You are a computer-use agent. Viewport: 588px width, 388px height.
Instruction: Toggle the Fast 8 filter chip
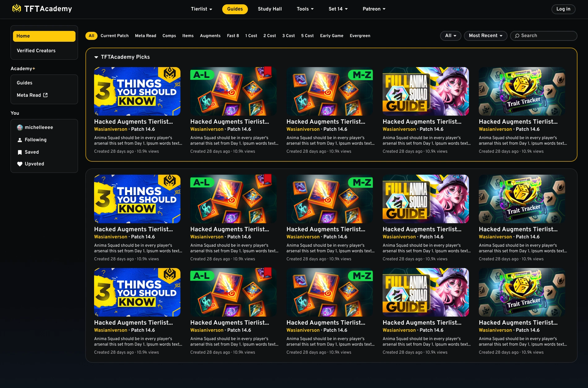pos(233,36)
